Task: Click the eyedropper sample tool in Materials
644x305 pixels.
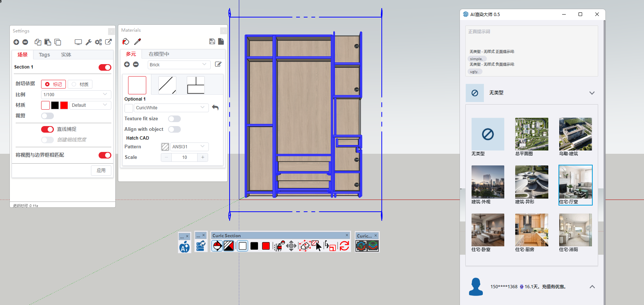Action: pyautogui.click(x=138, y=42)
